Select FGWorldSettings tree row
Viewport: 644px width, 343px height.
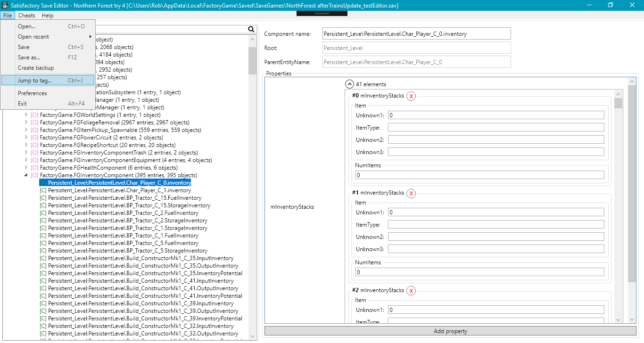(96, 115)
